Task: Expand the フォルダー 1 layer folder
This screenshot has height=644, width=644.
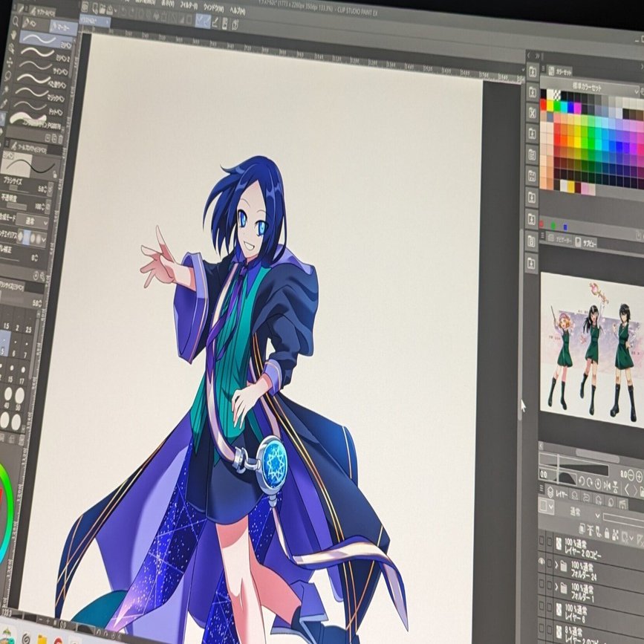Action: (556, 587)
